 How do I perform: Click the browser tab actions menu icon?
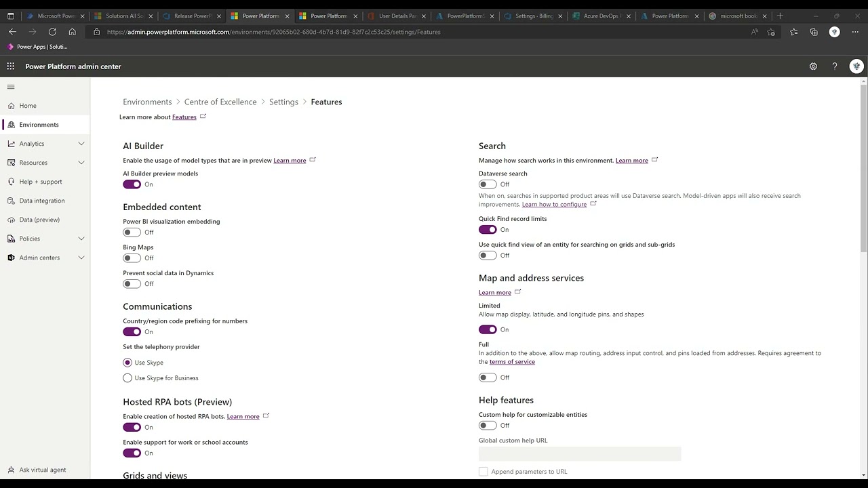click(x=10, y=16)
